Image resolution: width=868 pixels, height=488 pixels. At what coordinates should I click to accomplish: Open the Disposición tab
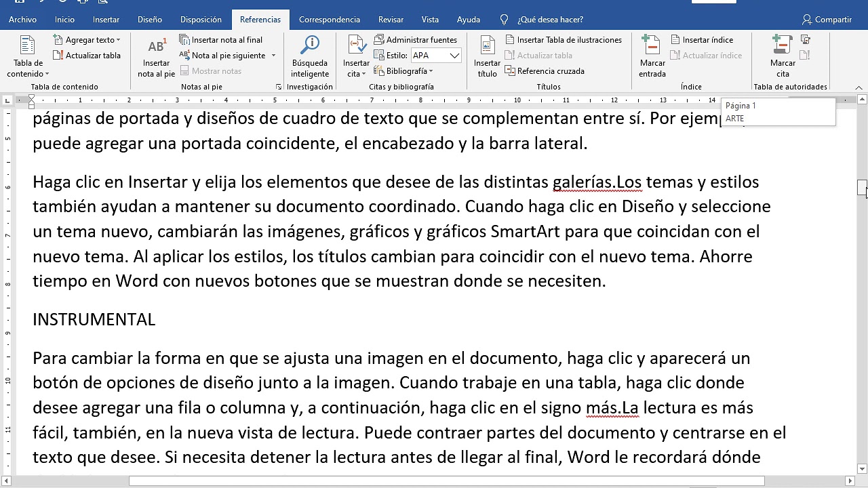coord(201,20)
